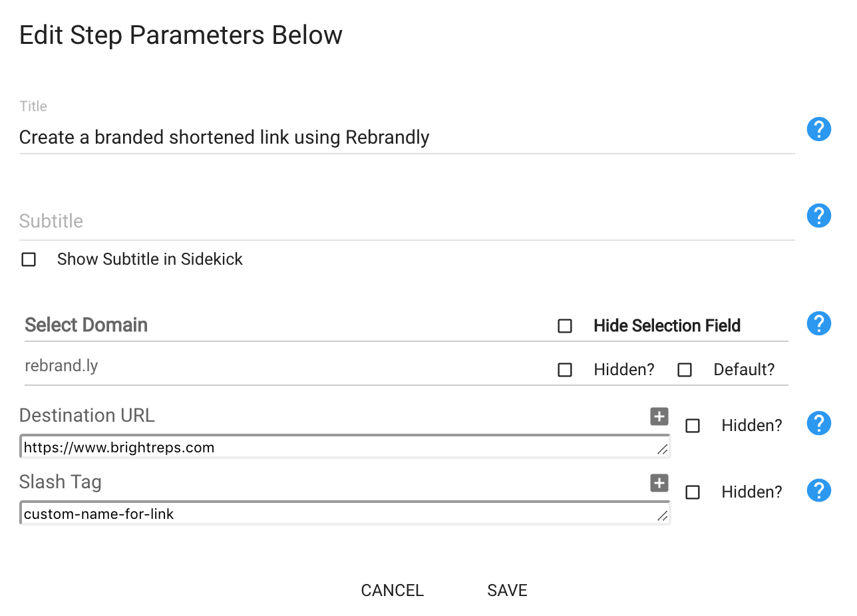Edit the Destination URL text area
Image resolution: width=857 pixels, height=616 pixels.
tap(345, 446)
